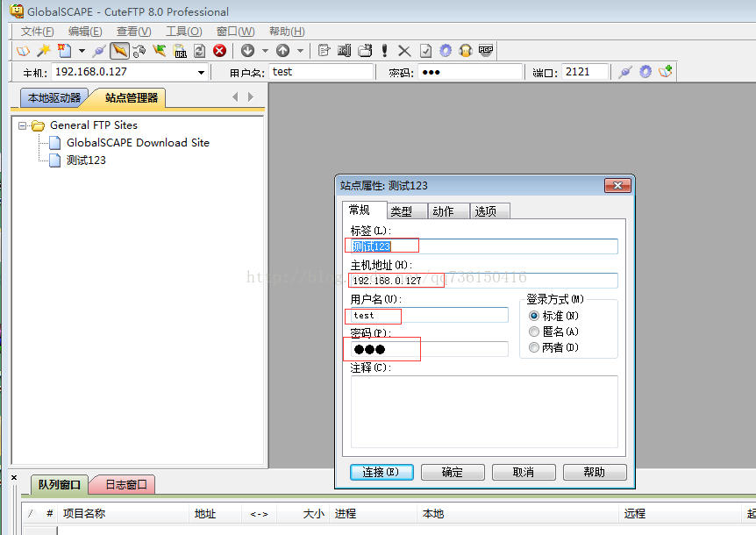Click the Rename toolbar icon
This screenshot has width=756, height=535.
coord(345,51)
